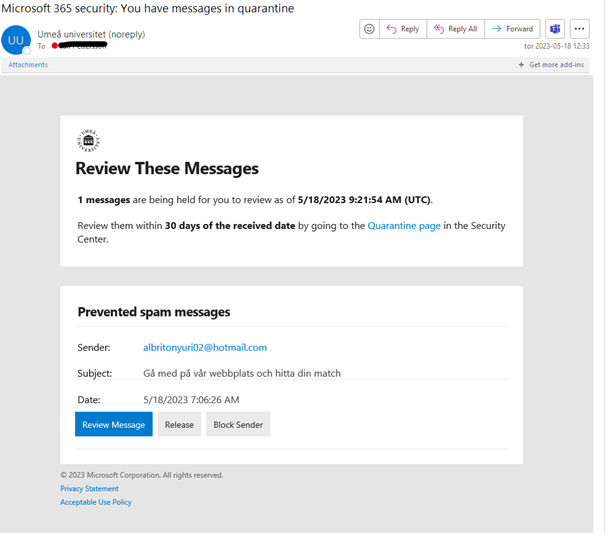Open the more actions ellipsis menu
Image resolution: width=605 pixels, height=533 pixels.
[580, 29]
